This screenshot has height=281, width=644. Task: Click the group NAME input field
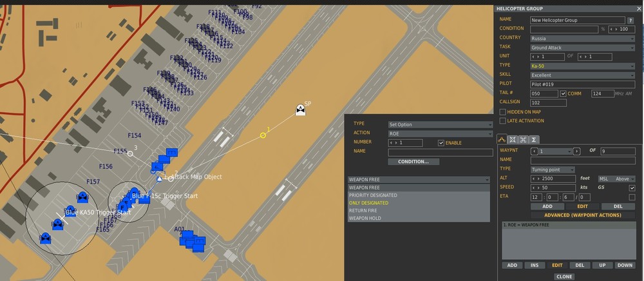click(x=578, y=20)
